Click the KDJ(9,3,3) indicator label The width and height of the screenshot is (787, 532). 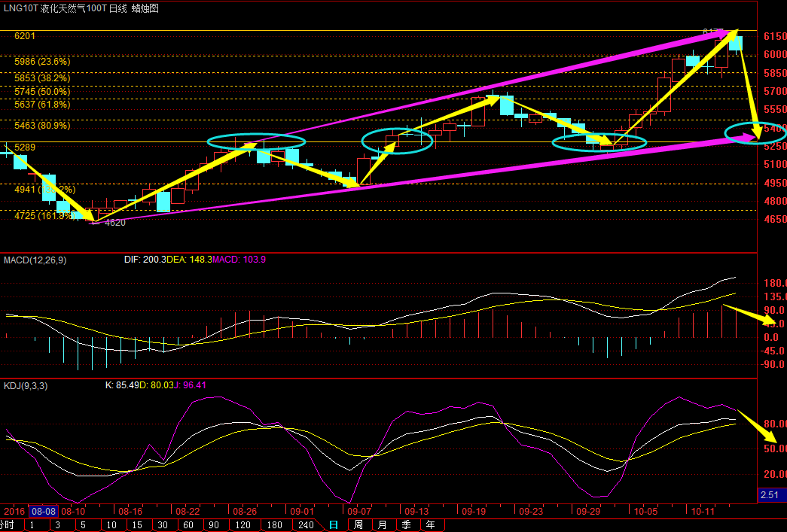26,385
